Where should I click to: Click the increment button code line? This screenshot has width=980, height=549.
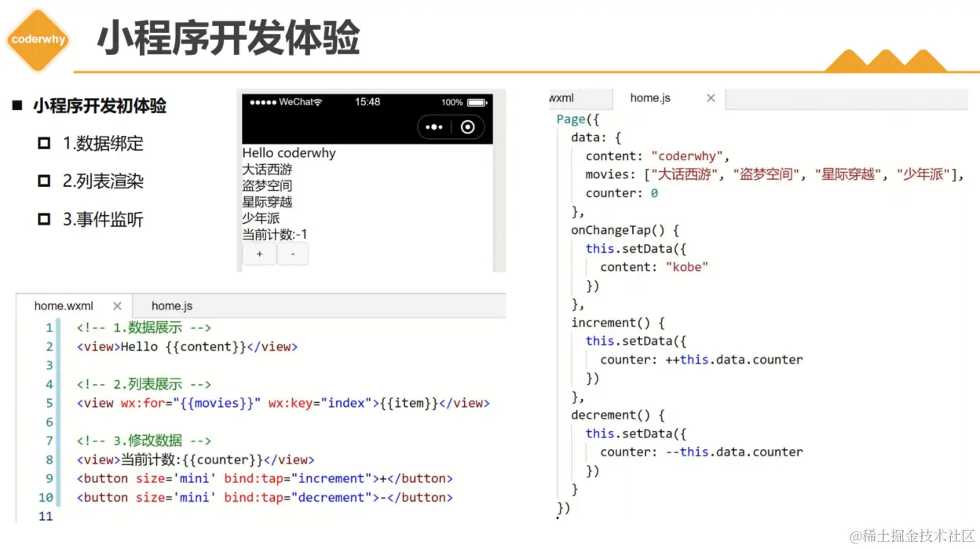pos(265,478)
